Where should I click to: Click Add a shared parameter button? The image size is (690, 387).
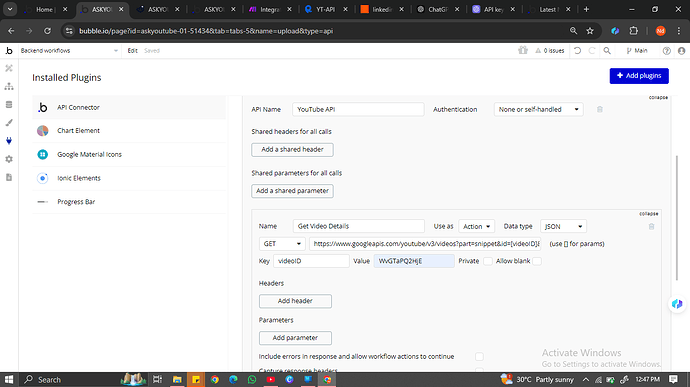(x=292, y=191)
